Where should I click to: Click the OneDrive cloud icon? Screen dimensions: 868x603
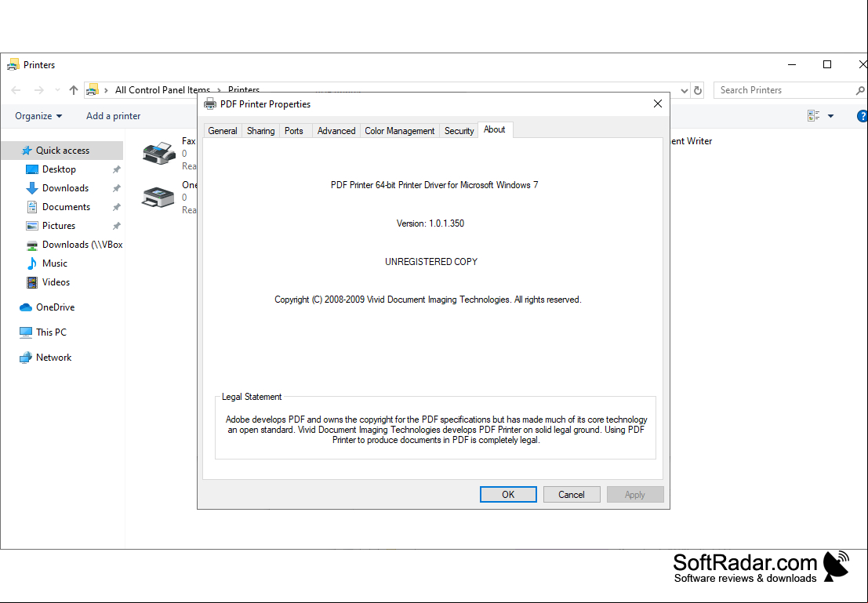tap(25, 307)
